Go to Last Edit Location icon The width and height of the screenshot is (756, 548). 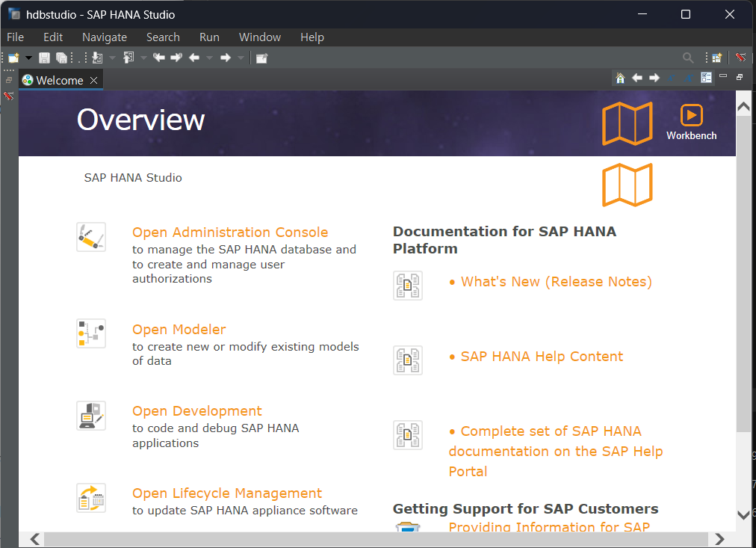(158, 58)
